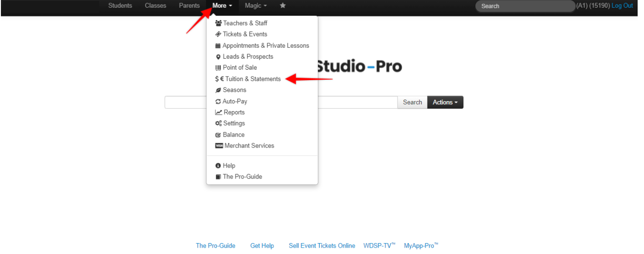Open the MyApp-Pro footer link

(421, 245)
